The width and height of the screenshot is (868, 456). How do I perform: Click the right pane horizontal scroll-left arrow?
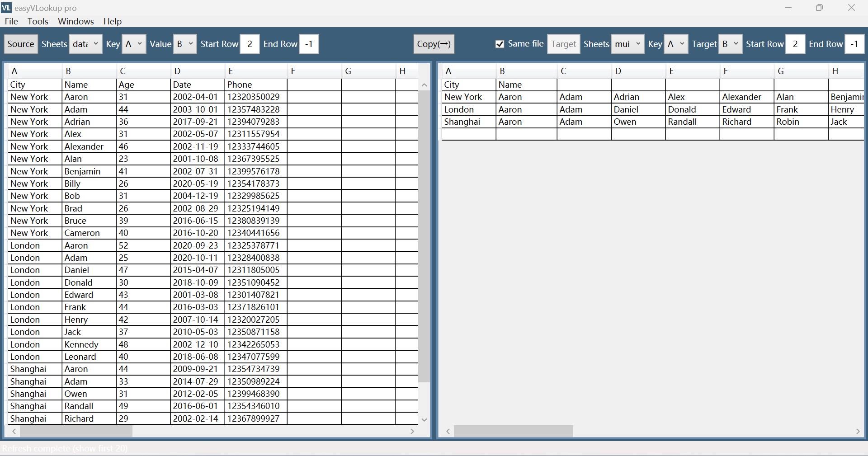click(x=448, y=432)
